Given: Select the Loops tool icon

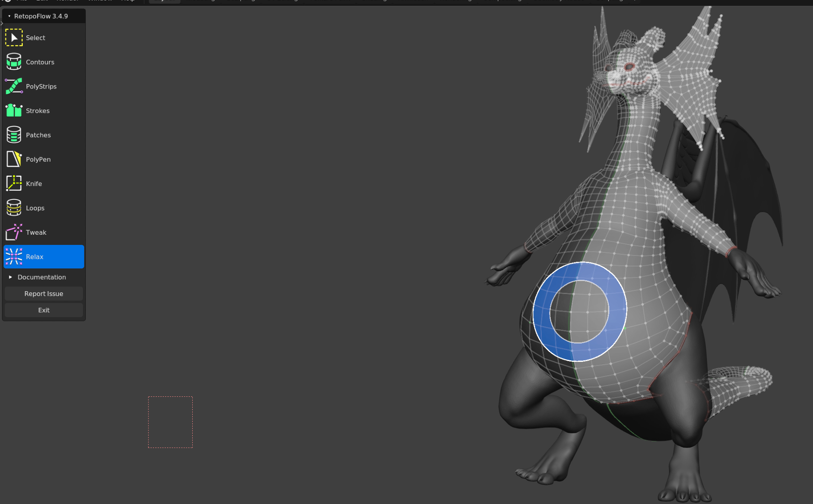Looking at the screenshot, I should [x=14, y=208].
